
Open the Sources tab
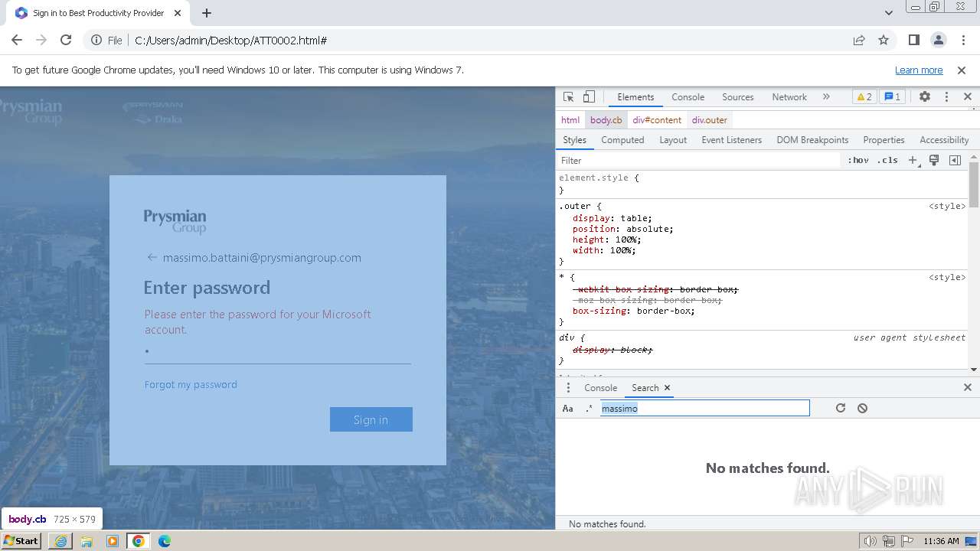coord(738,97)
